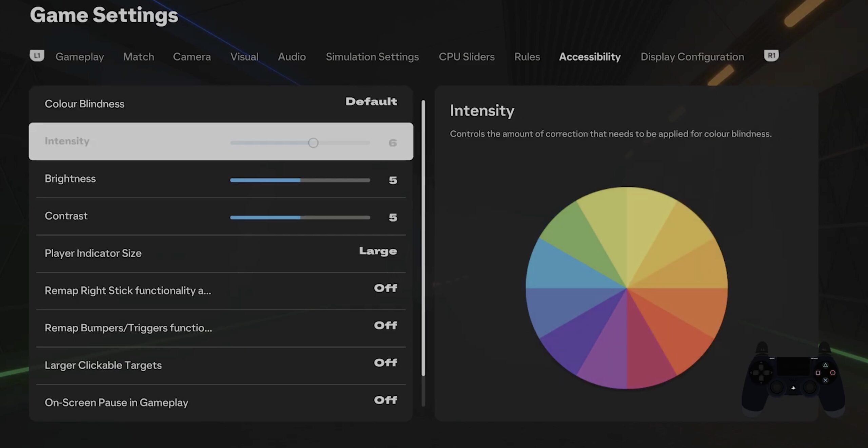Click the colour wheel preview
The height and width of the screenshot is (448, 868).
pyautogui.click(x=627, y=288)
